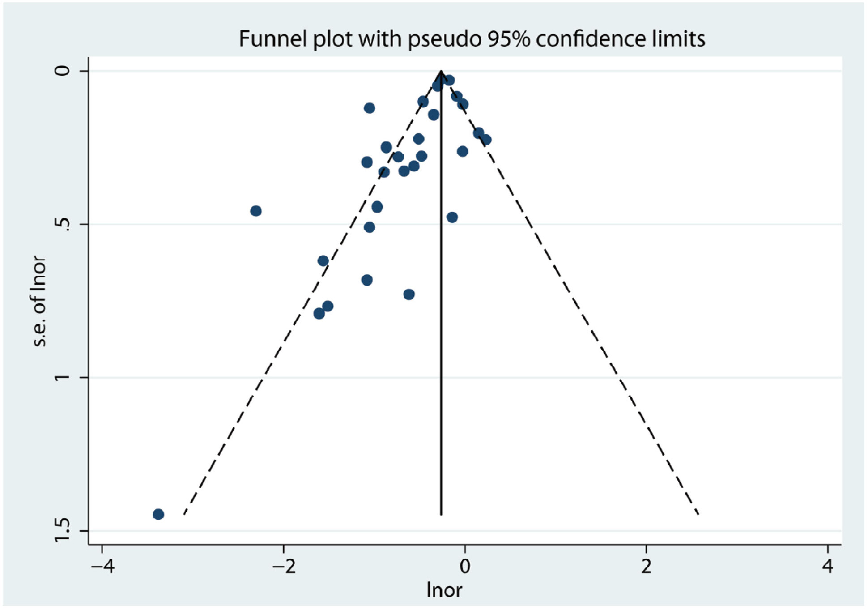
Task: Select the lowest data point at bottom-left
Action: [x=158, y=514]
